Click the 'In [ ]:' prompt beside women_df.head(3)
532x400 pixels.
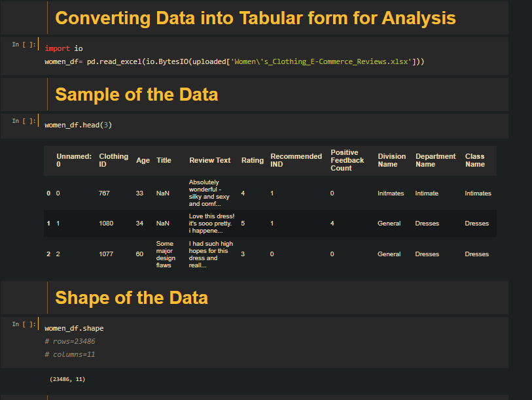pos(24,121)
